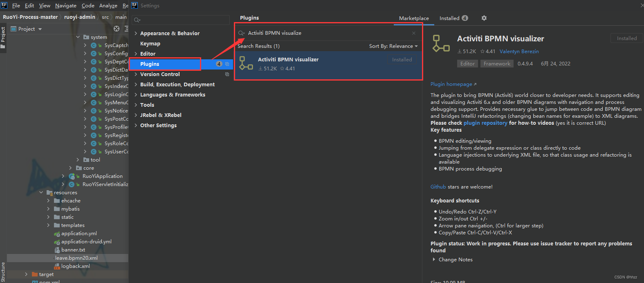
Task: Open the plugin repository link
Action: click(x=485, y=123)
